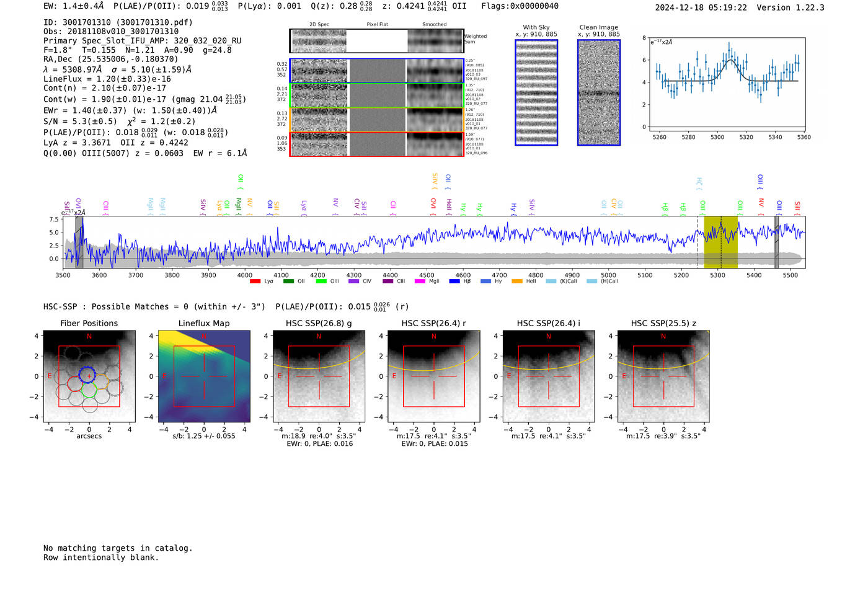The width and height of the screenshot is (868, 591).
Task: Click the EWr: 0, PLAE: 0.015 caption
Action: (434, 444)
